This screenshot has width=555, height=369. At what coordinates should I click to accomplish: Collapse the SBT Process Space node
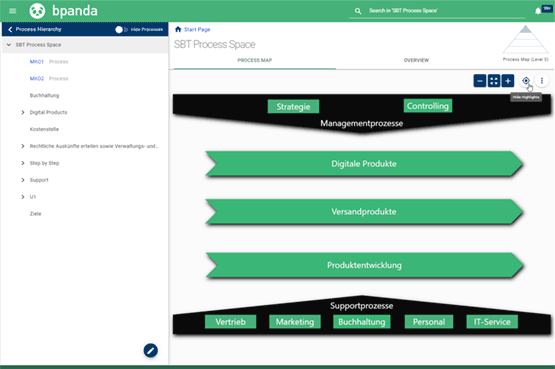tap(9, 45)
